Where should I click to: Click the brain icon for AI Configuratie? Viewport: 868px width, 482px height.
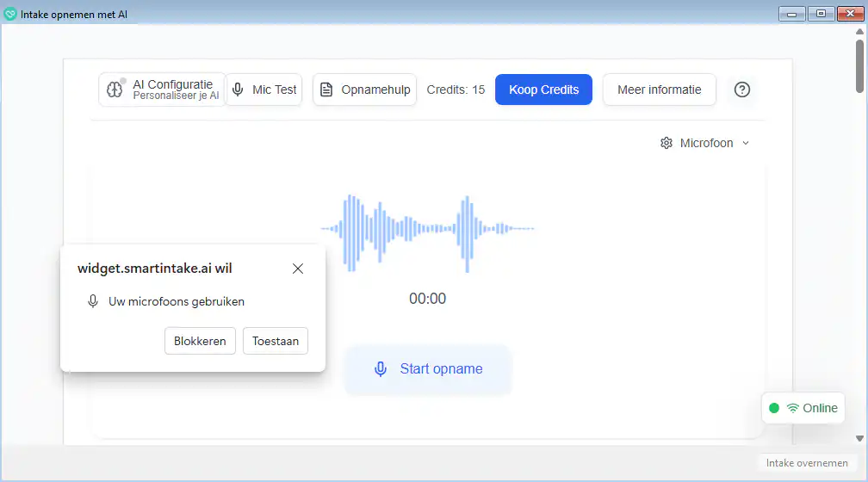tap(115, 90)
